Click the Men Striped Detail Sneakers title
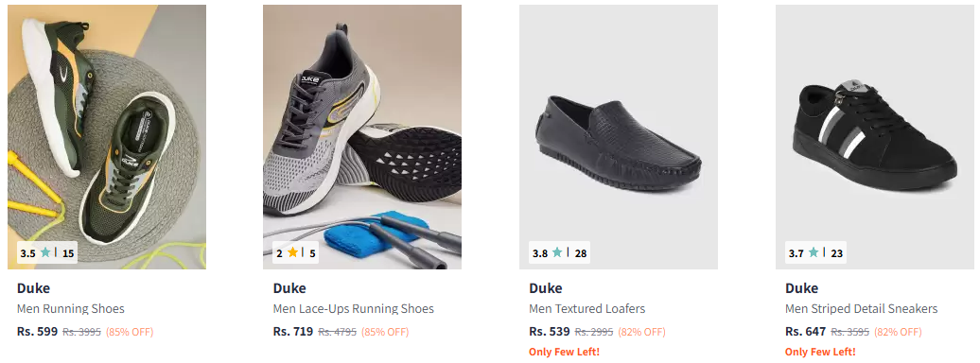This screenshot has height=363, width=980. coord(861,308)
